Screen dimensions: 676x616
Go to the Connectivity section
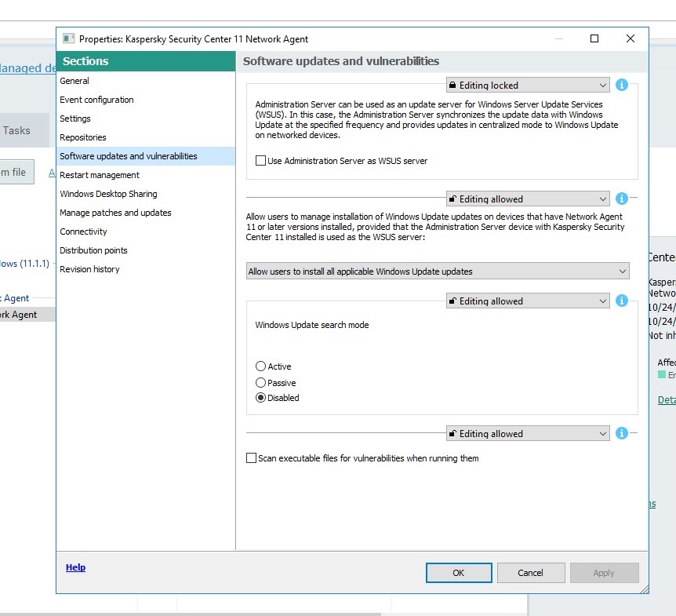click(146, 231)
